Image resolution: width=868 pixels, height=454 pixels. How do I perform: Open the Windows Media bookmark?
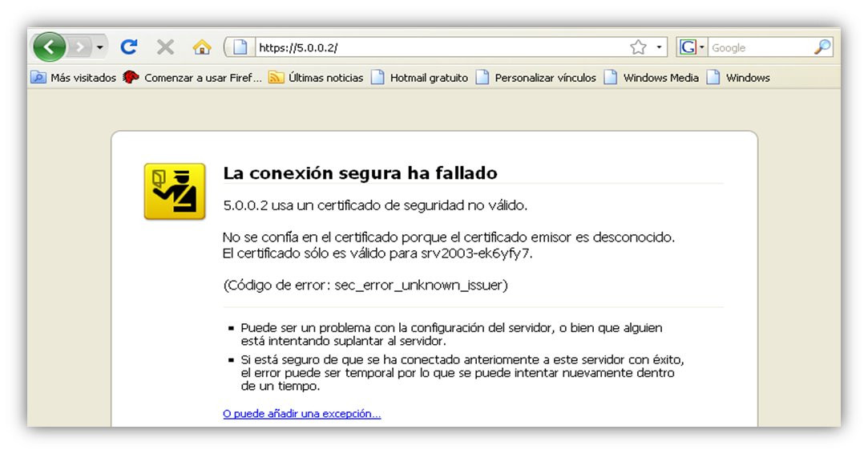[x=651, y=78]
